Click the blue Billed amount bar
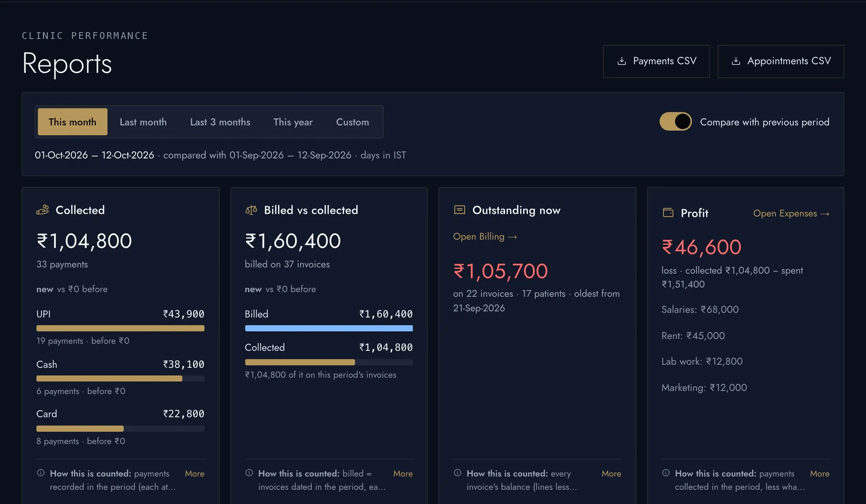Image resolution: width=866 pixels, height=504 pixels. pos(329,328)
